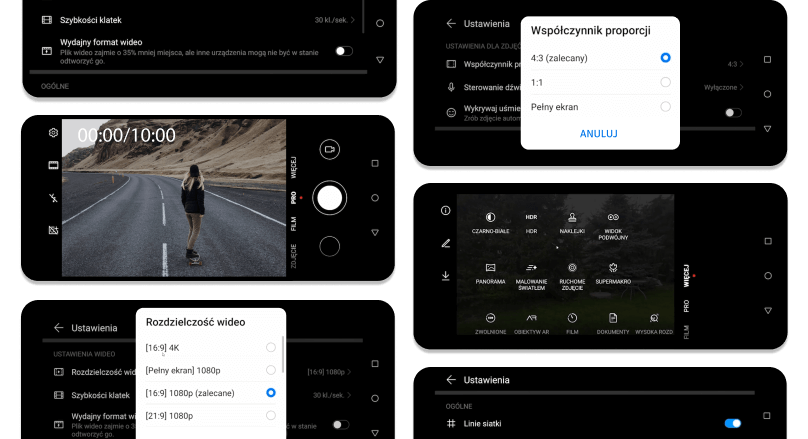This screenshot has width=808, height=439.
Task: Tap the info icon beside the modes grid
Action: [445, 211]
